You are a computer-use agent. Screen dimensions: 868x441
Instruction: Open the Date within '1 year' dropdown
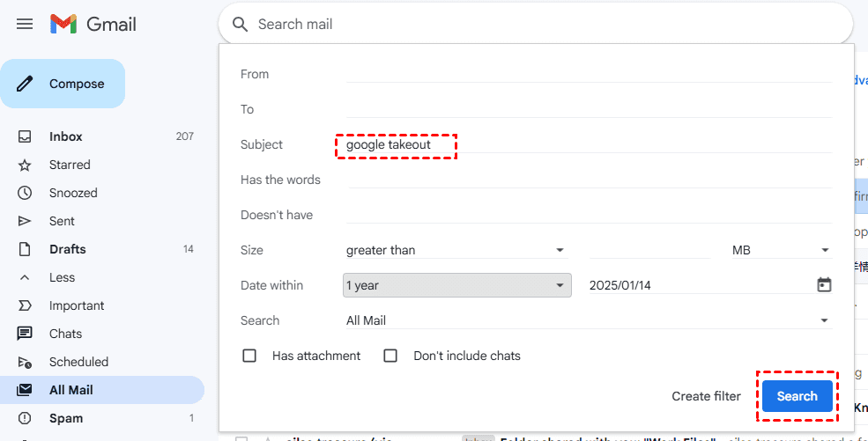coord(456,285)
